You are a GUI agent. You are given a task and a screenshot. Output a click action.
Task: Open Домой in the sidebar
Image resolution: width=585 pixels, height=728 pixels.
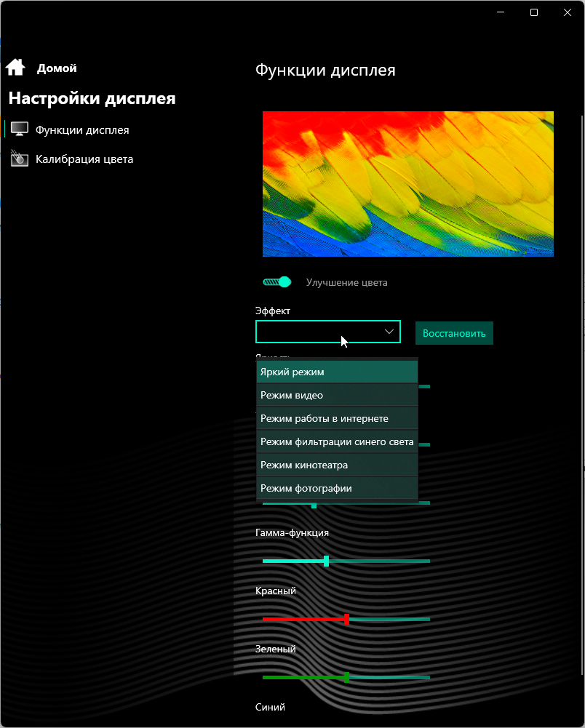coord(57,68)
